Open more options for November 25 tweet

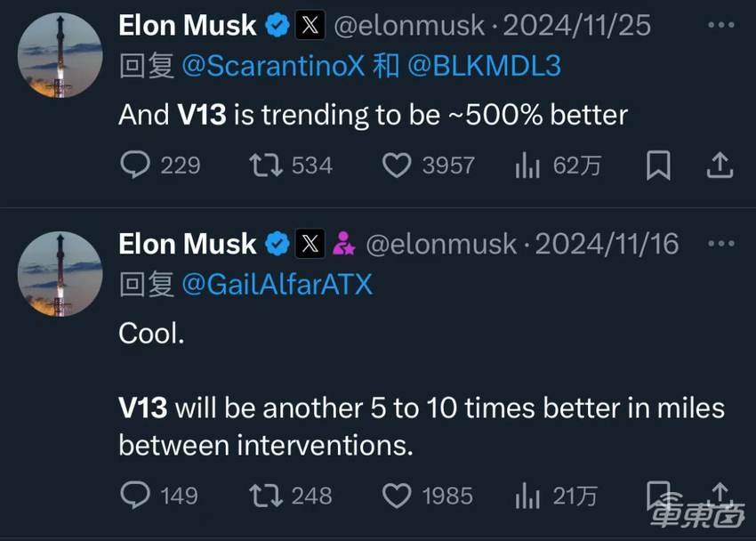tap(720, 25)
